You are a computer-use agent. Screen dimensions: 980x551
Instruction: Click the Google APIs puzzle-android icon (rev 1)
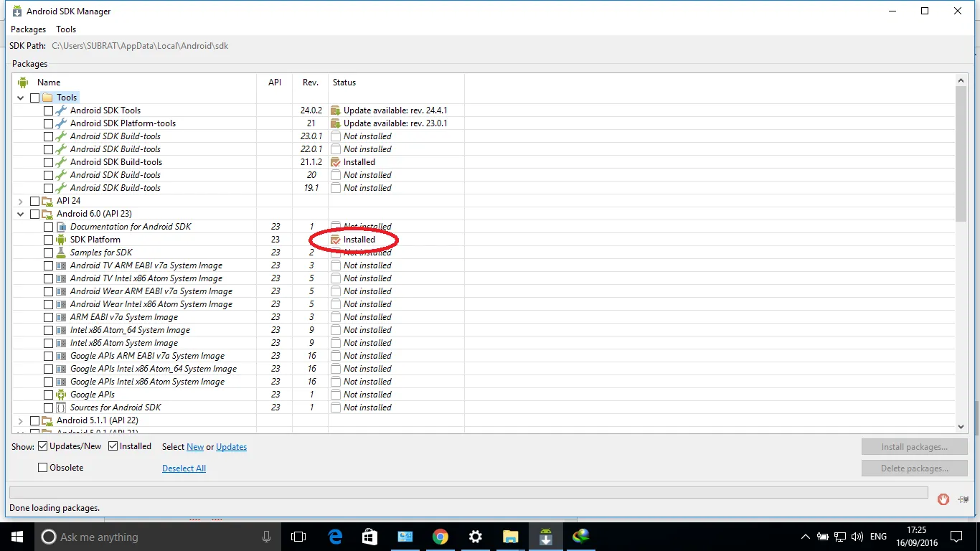[x=61, y=395]
